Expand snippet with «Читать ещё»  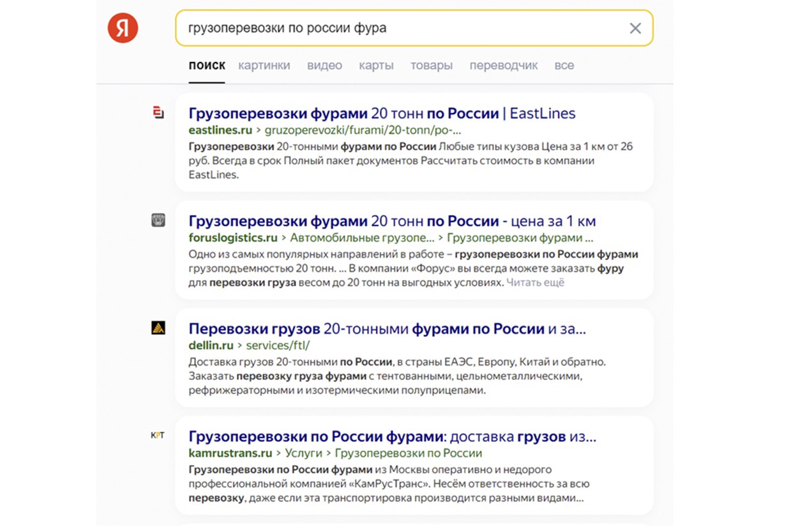536,282
